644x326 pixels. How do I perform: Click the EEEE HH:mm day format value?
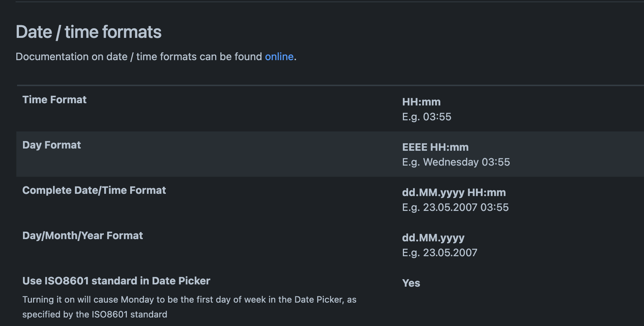coord(436,147)
